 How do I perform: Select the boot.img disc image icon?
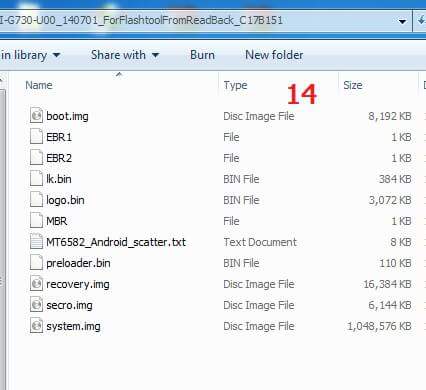pos(36,116)
